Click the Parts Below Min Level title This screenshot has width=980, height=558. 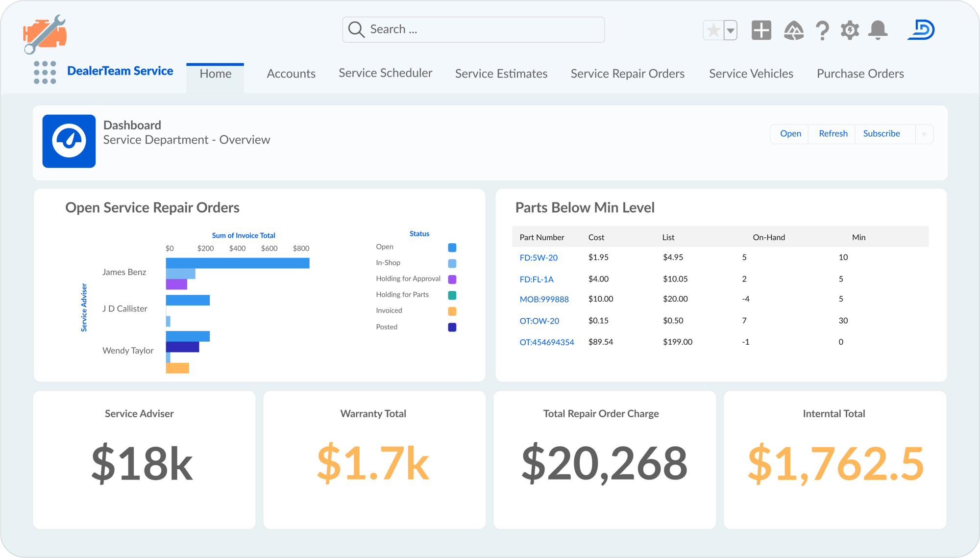585,207
